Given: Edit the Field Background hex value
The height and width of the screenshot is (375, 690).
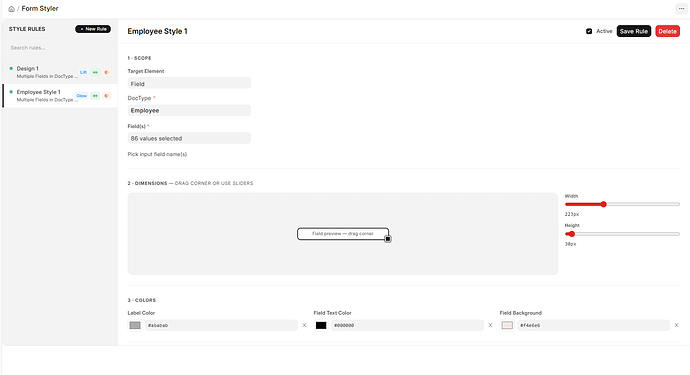Looking at the screenshot, I should coord(594,325).
